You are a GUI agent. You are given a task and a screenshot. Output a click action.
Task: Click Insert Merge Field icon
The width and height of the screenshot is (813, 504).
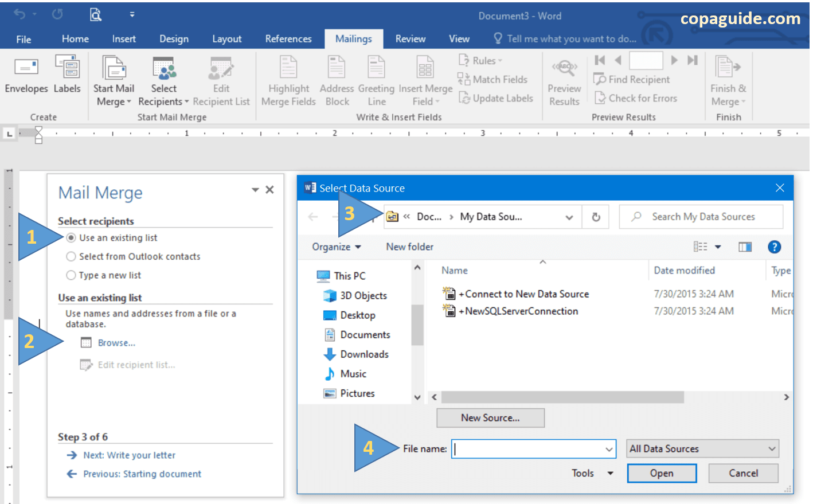[x=425, y=67]
